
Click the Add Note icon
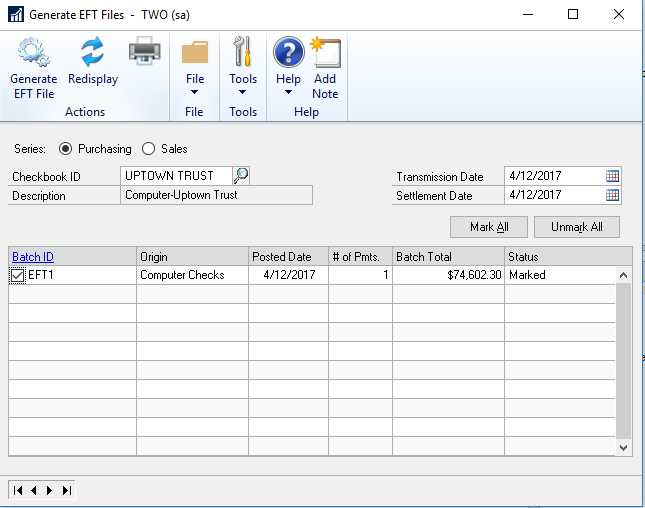[325, 52]
